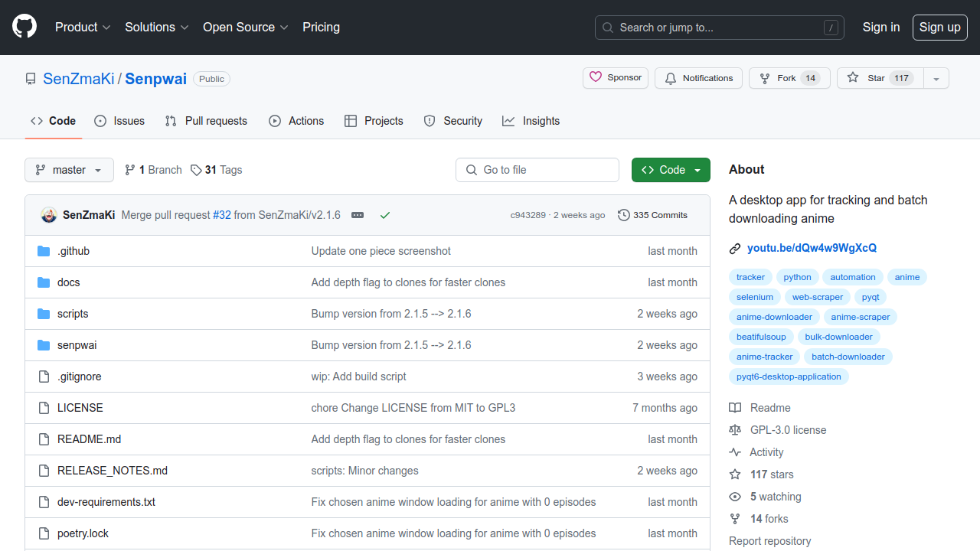Viewport: 980px width, 551px height.
Task: Open the youtu.be/dQw4w9WgXcQ link
Action: 812,248
